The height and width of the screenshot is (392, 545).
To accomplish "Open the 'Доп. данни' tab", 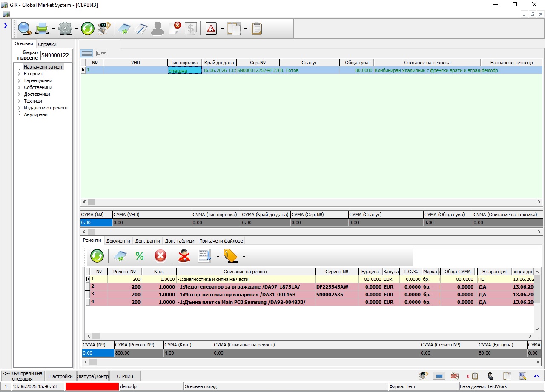I will 148,241.
